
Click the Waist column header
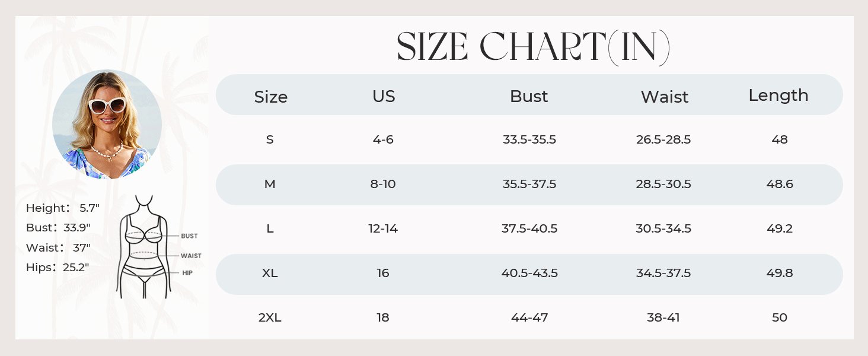[665, 97]
